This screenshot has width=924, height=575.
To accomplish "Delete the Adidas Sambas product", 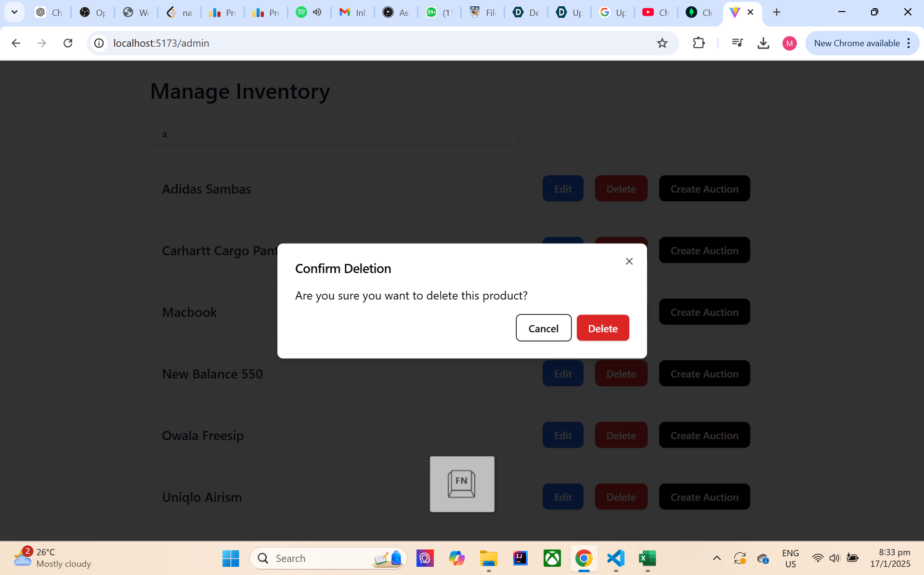I will pyautogui.click(x=621, y=189).
